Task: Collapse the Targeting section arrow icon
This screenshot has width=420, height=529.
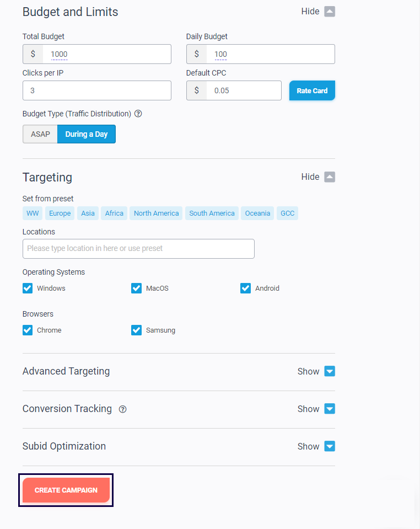Action: (329, 177)
